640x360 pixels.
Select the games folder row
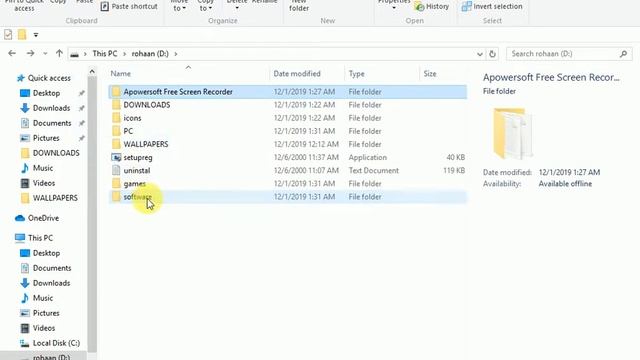pyautogui.click(x=288, y=184)
